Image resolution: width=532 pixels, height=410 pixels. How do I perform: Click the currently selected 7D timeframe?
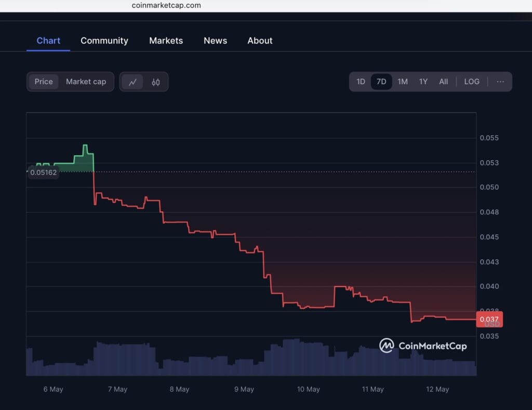coord(381,81)
